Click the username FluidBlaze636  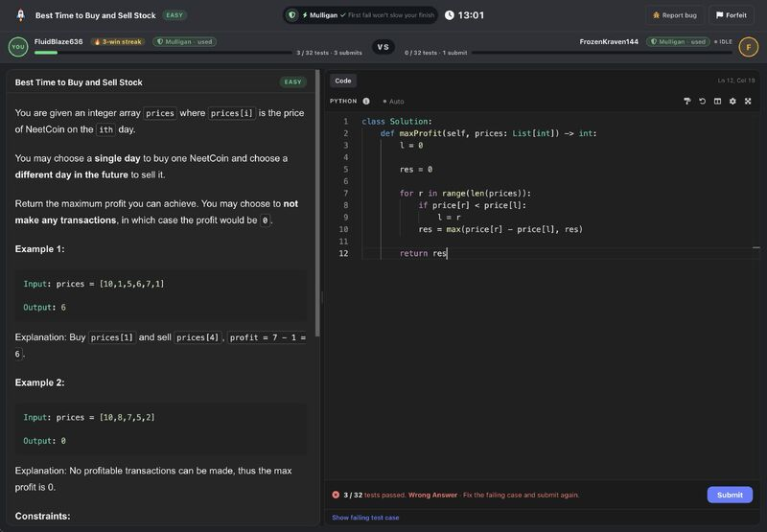tap(58, 41)
